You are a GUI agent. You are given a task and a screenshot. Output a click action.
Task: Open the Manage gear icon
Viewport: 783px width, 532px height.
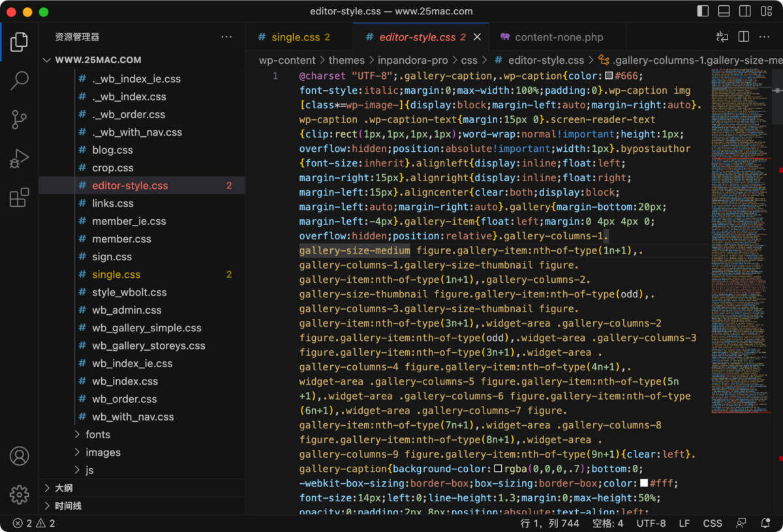(x=19, y=494)
